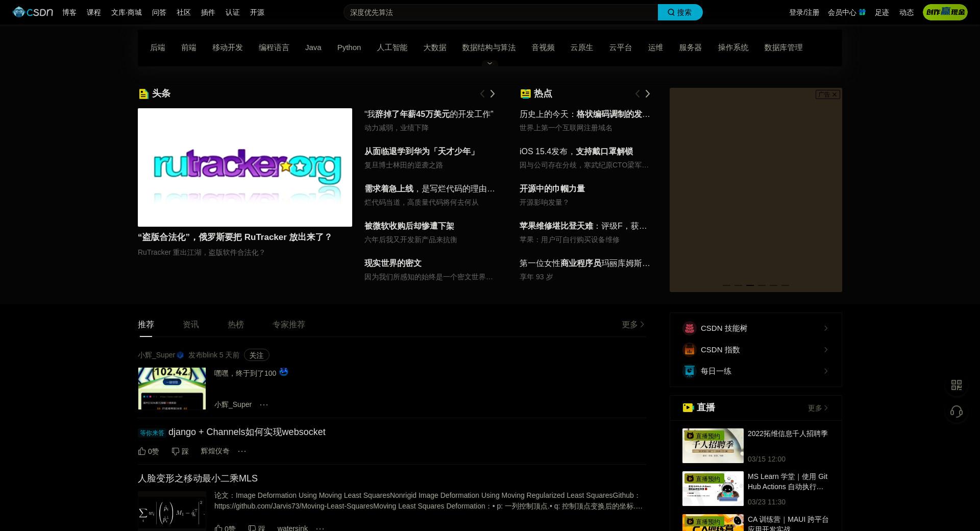Open iOS 15.4发布 hot article
Screen dimensions: 980x531
(x=576, y=152)
